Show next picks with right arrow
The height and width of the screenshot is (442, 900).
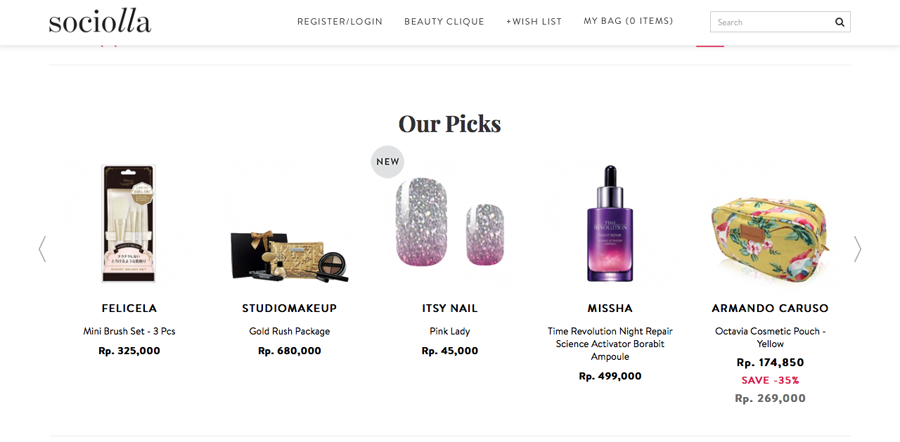[857, 249]
